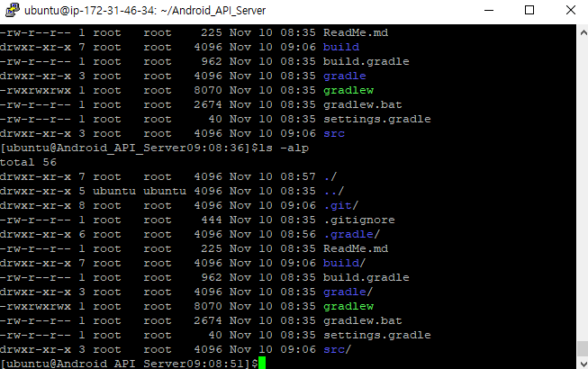Click the typed command "ls -alp"
Image resolution: width=588 pixels, height=369 pixels.
click(285, 148)
